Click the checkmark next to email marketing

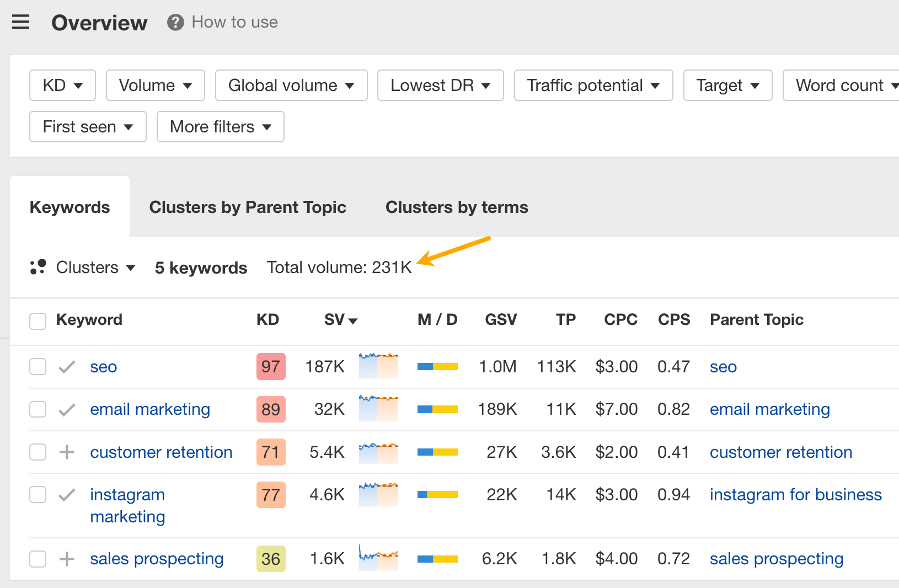66,409
